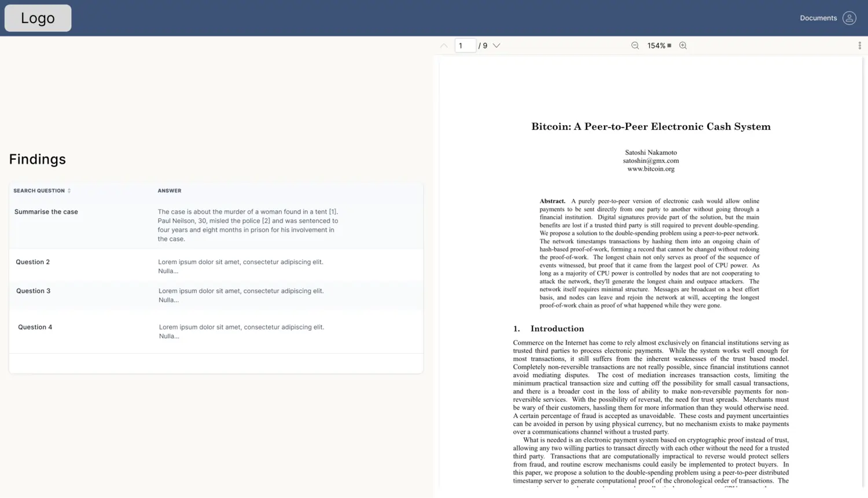Click the www.bitcoin.org link in the paper

coord(650,169)
